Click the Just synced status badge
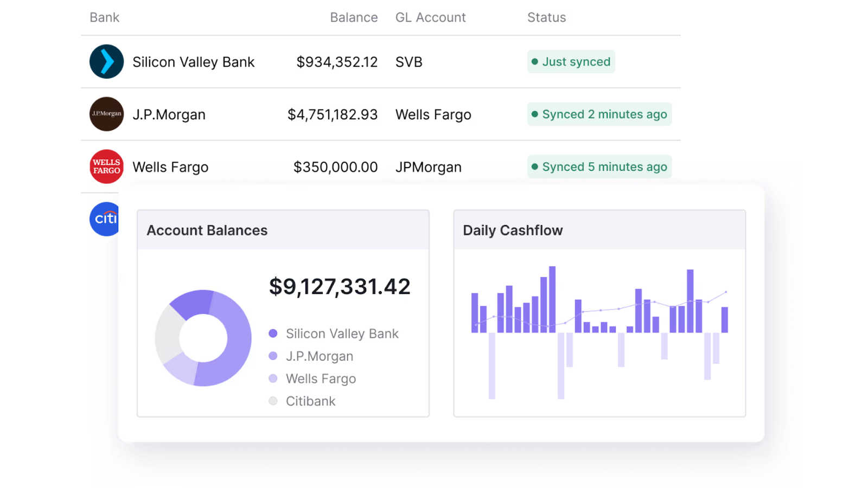 [571, 61]
